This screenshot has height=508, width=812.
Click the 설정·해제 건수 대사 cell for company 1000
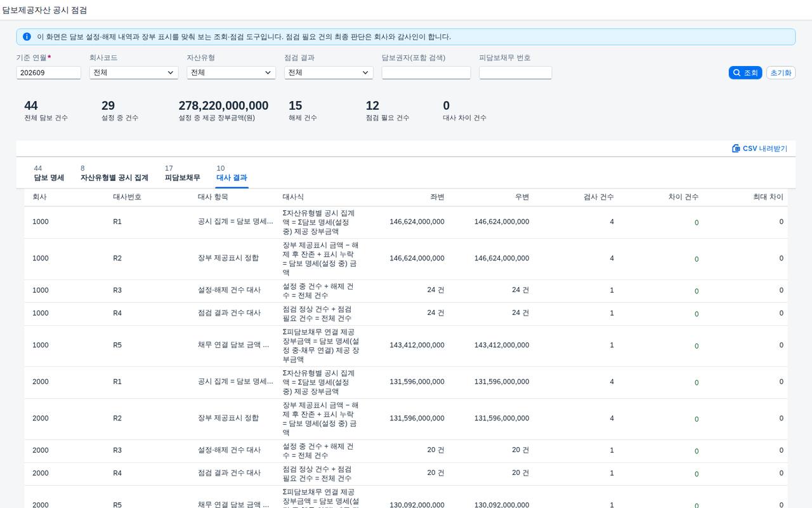click(230, 290)
